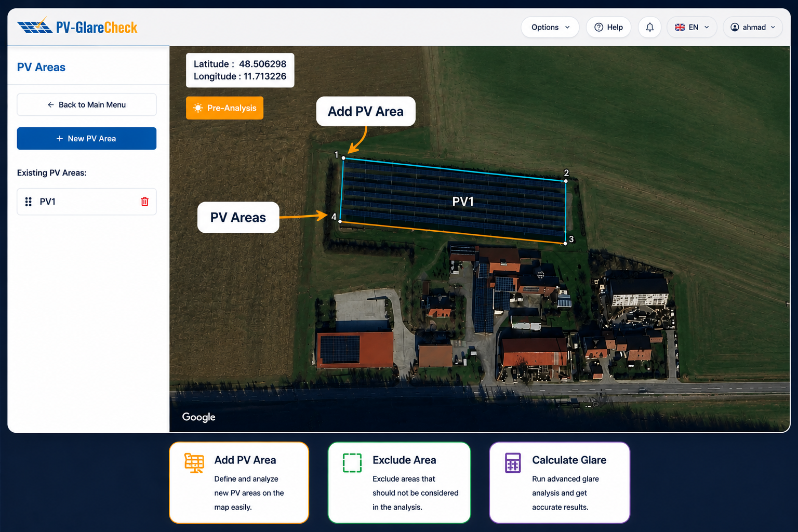Click the back arrow icon in sidebar

point(51,104)
